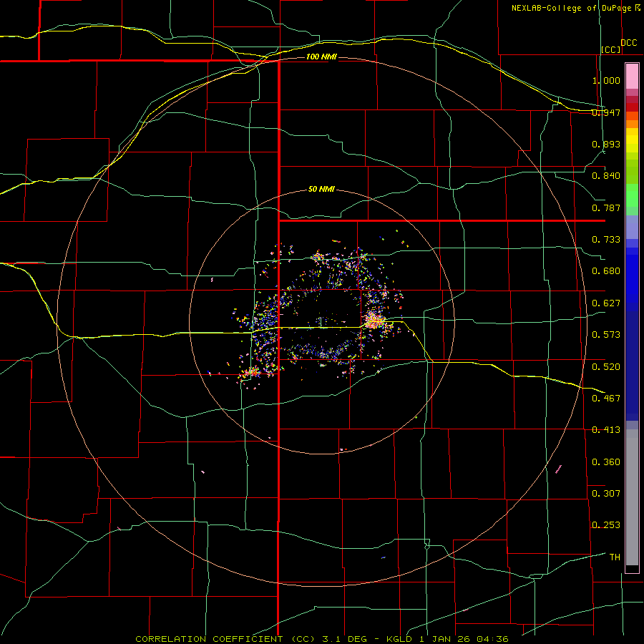This screenshot has height=644, width=644.
Task: Select the 0.253 scale value
Action: click(606, 525)
